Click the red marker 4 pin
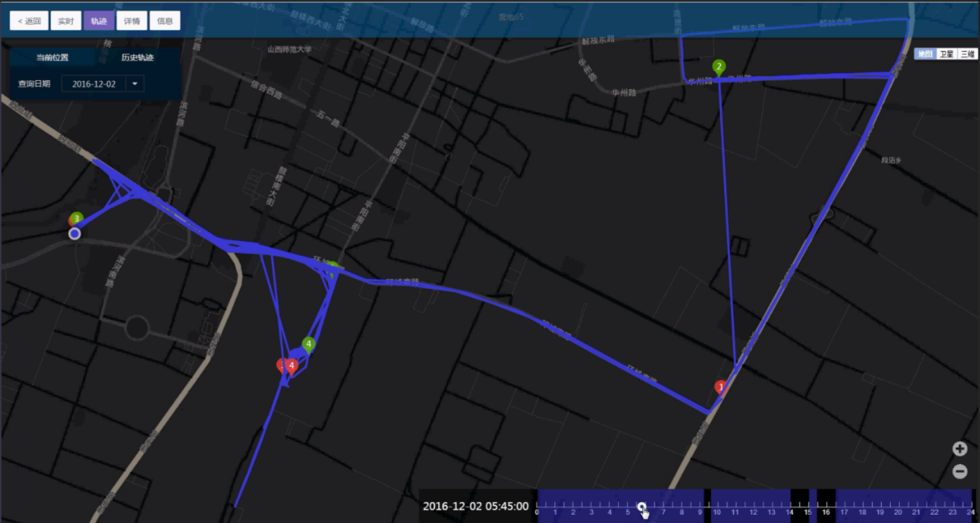The image size is (980, 523). (x=292, y=366)
